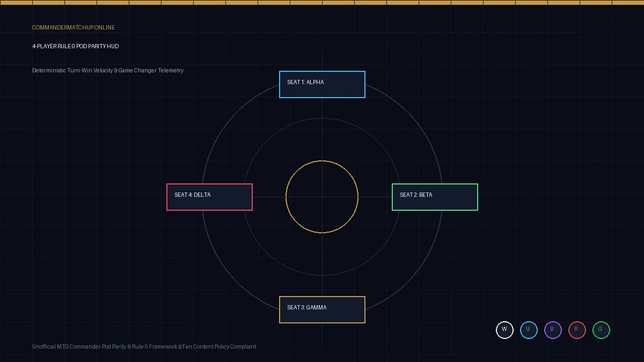Open the Seat 4: Delta panel
The image size is (644, 362).
tap(209, 197)
